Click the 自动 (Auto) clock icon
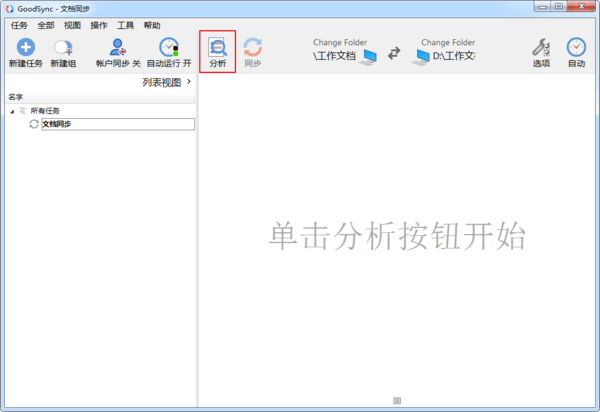Image resolution: width=600 pixels, height=412 pixels. 576,50
